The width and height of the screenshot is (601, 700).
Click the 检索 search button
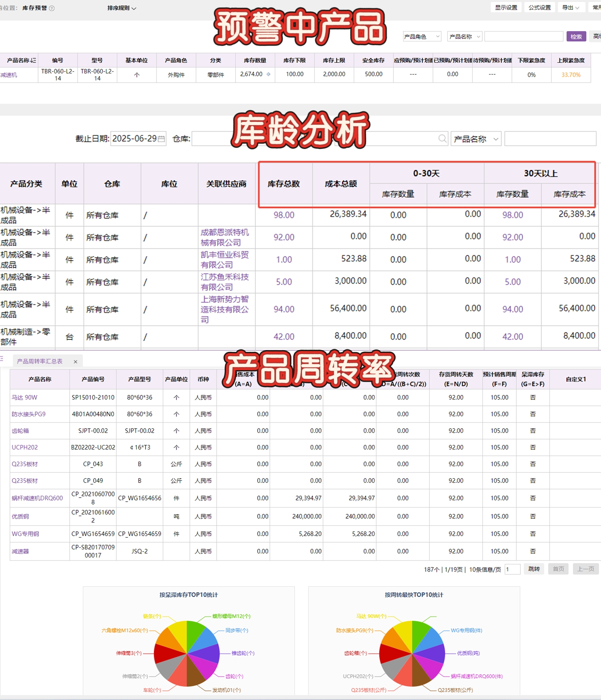point(576,37)
